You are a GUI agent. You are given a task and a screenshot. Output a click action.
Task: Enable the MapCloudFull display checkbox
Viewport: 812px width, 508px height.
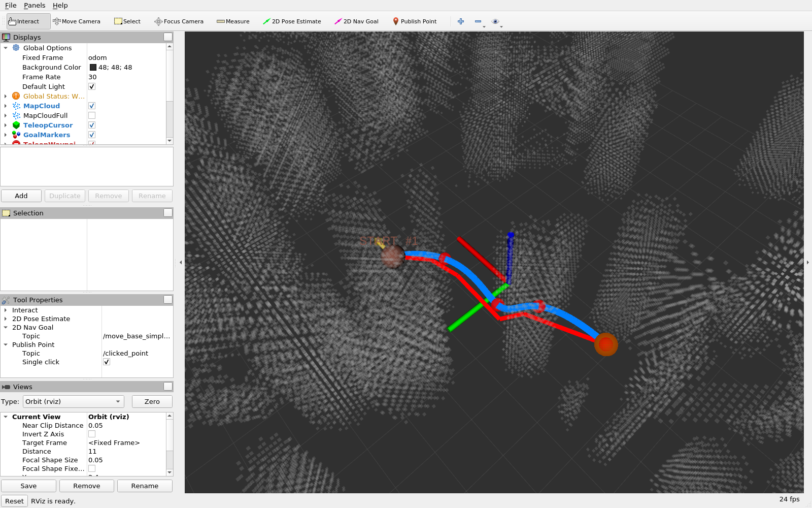click(x=92, y=115)
